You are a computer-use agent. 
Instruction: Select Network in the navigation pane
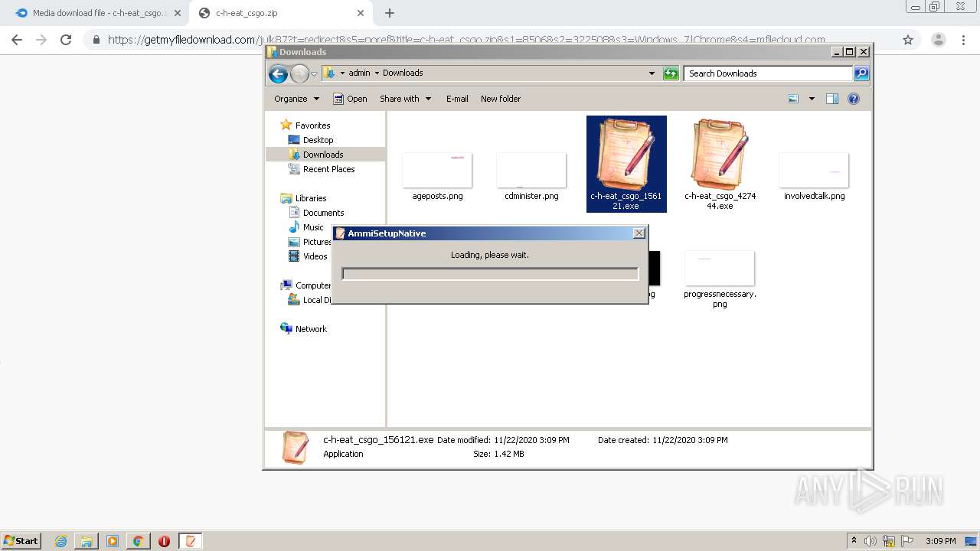click(311, 329)
